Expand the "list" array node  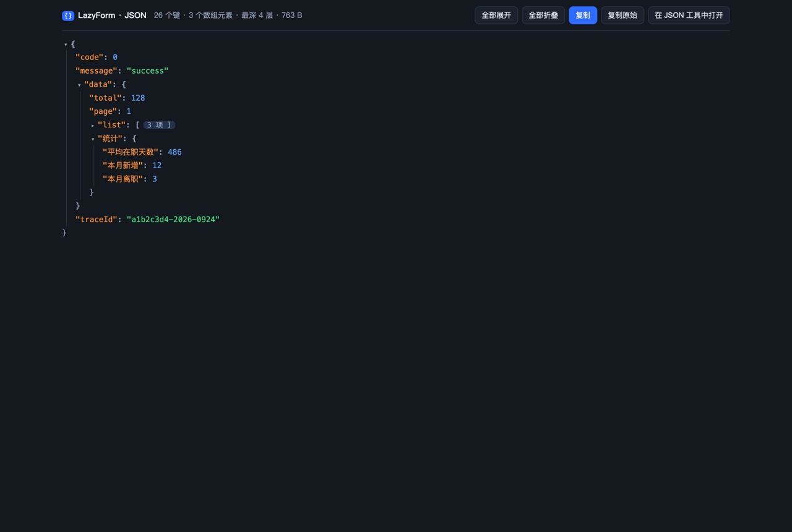(93, 126)
